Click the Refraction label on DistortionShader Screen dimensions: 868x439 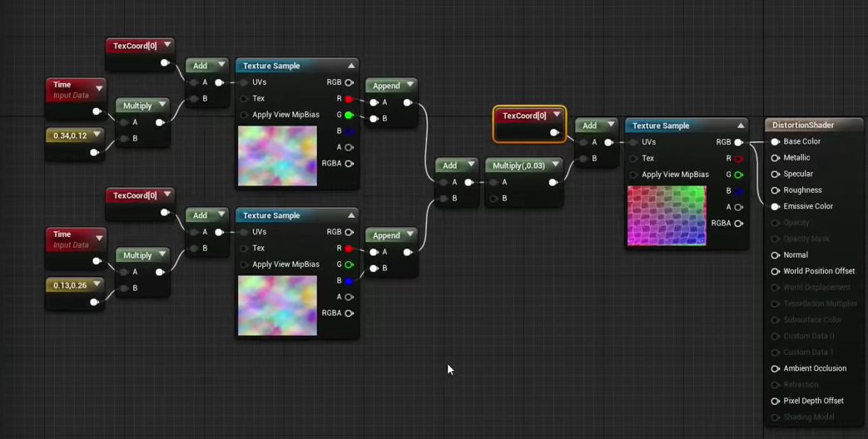point(801,385)
